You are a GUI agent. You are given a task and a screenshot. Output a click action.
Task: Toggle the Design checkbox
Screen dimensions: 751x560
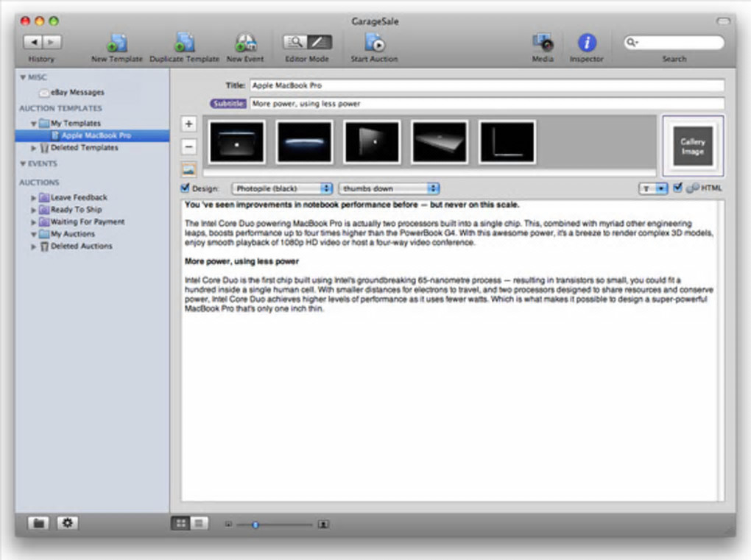click(185, 188)
